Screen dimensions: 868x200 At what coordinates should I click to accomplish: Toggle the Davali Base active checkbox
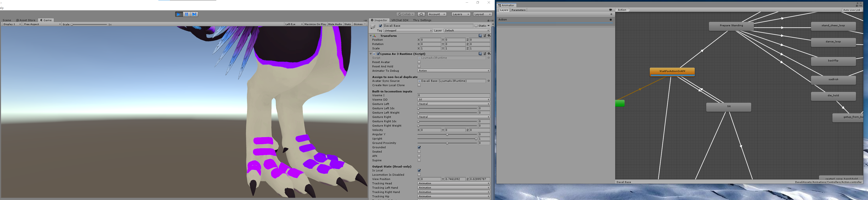click(380, 26)
